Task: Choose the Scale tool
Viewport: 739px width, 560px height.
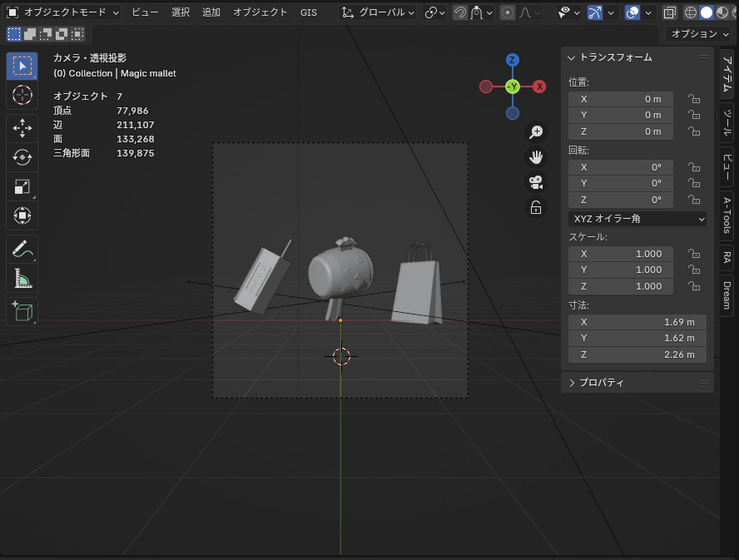Action: pos(22,186)
